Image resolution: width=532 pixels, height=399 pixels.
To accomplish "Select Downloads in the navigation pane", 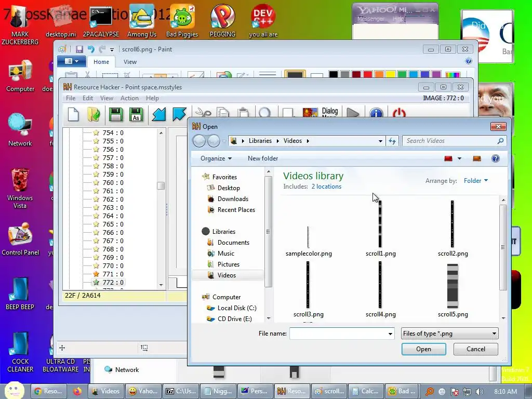I will 233,199.
